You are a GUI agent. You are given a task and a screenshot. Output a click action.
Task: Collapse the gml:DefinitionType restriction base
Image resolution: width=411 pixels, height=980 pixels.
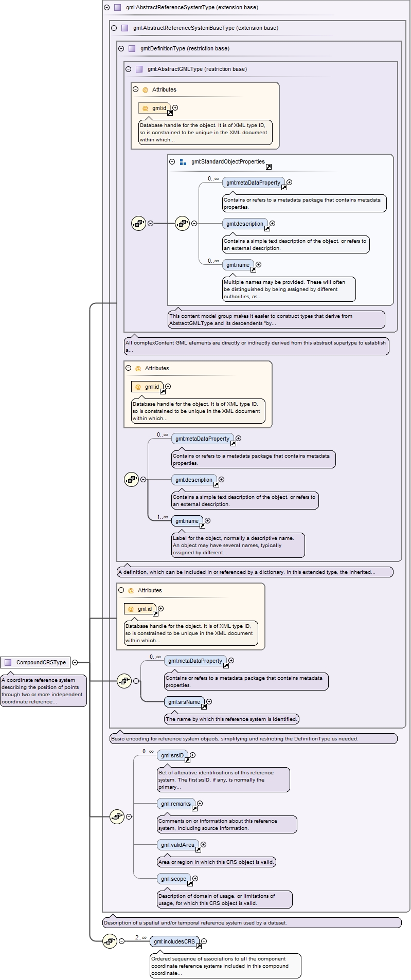coord(121,48)
